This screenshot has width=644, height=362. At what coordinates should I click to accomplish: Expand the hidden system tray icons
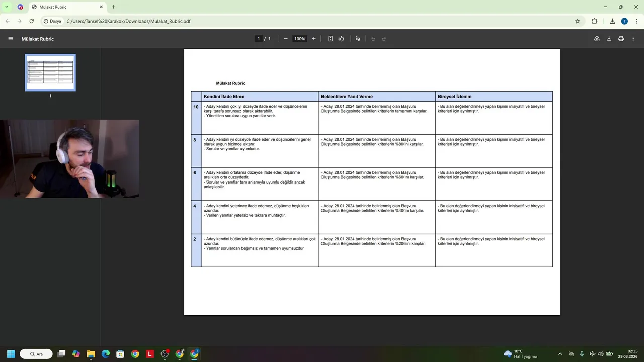[x=560, y=354]
